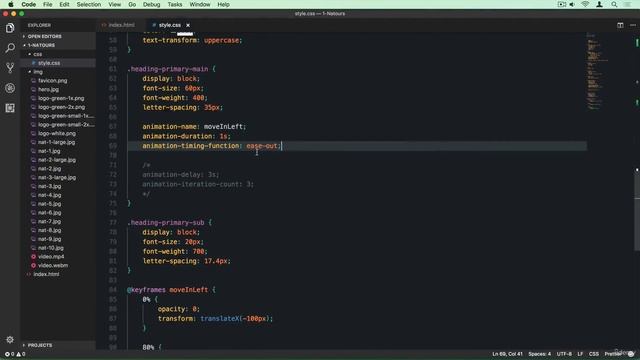Open the Extensions view icon
Viewport: 640px width, 360px height.
pos(10,108)
